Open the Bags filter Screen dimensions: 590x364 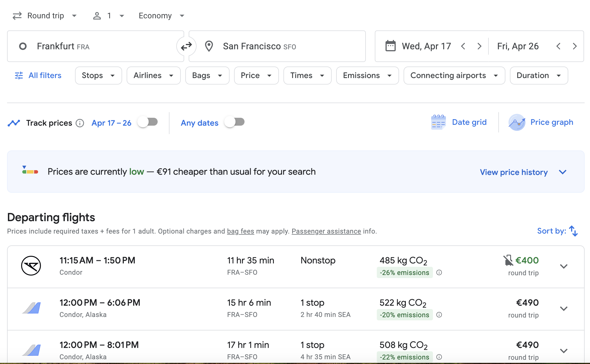coord(207,76)
